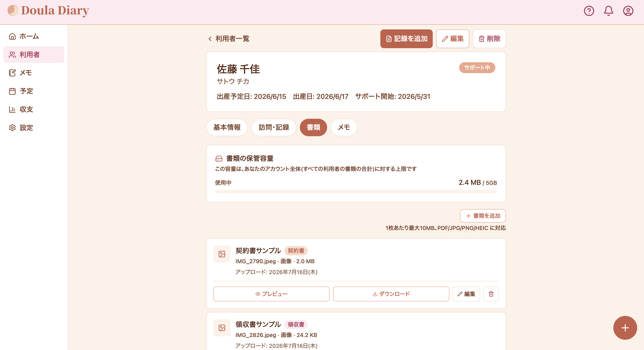Click the 領収書 tag badge
This screenshot has height=350, width=644.
(296, 324)
